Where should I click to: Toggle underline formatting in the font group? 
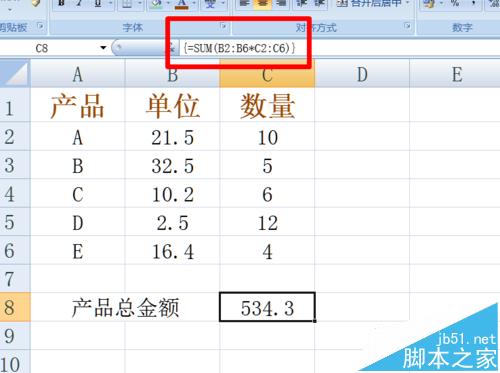pos(97,3)
